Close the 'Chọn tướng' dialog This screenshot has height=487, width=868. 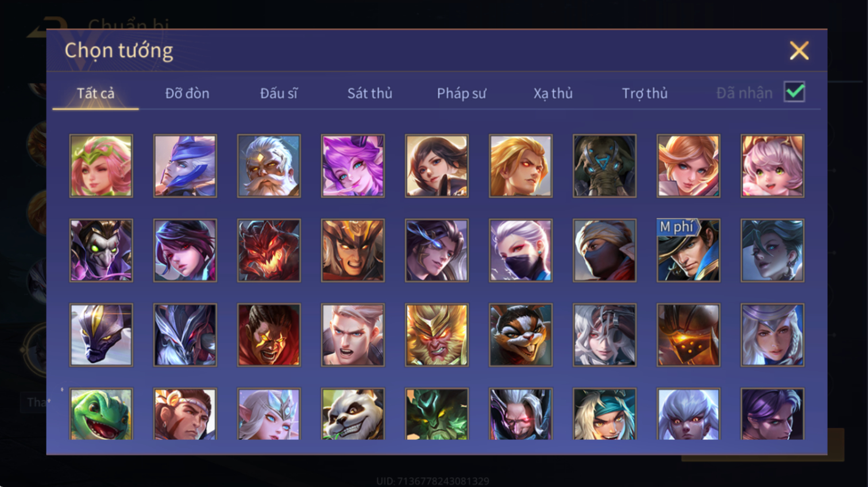click(x=799, y=51)
